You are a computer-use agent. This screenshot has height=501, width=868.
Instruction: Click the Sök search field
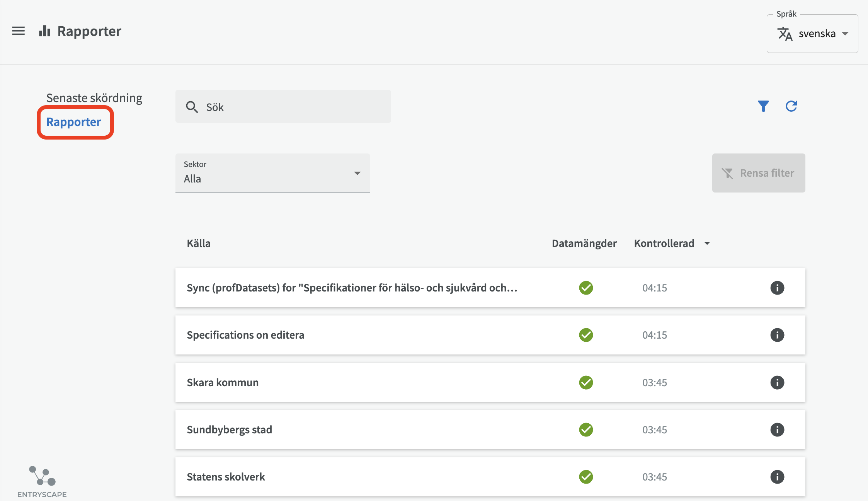click(x=283, y=107)
